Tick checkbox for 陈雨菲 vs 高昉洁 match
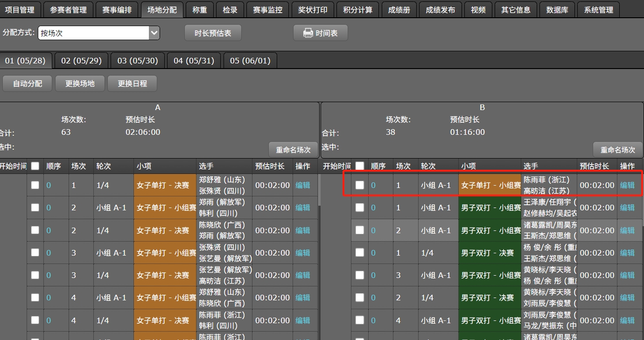Screen dimensions: 644x340 (x=360, y=185)
